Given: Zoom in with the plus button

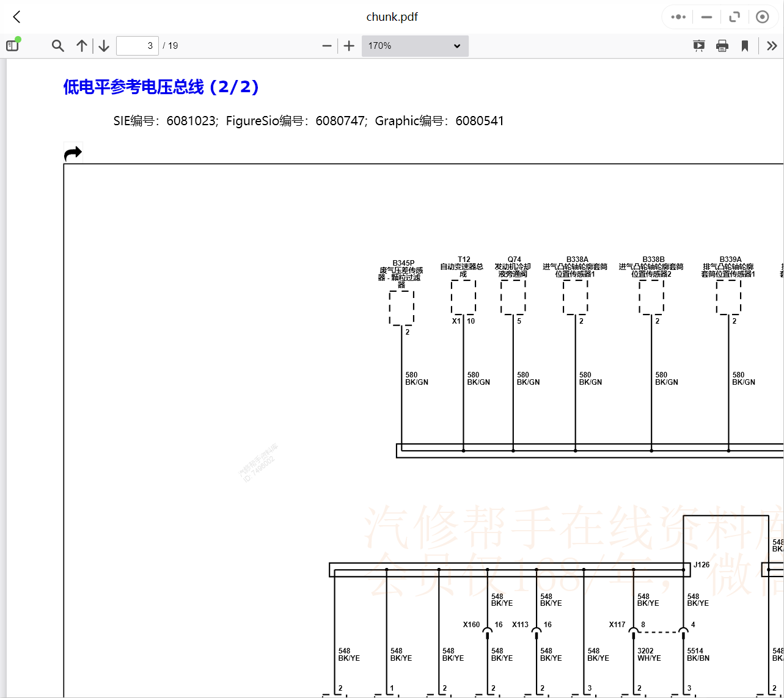Looking at the screenshot, I should pyautogui.click(x=349, y=46).
